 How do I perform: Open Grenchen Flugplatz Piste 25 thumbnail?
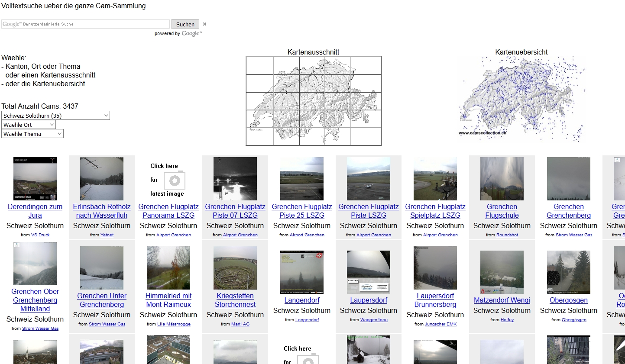point(302,179)
